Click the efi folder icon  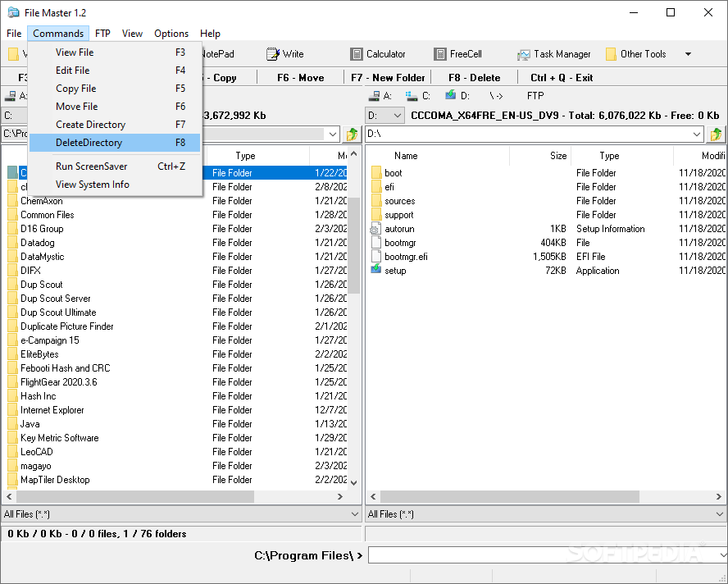click(x=376, y=187)
